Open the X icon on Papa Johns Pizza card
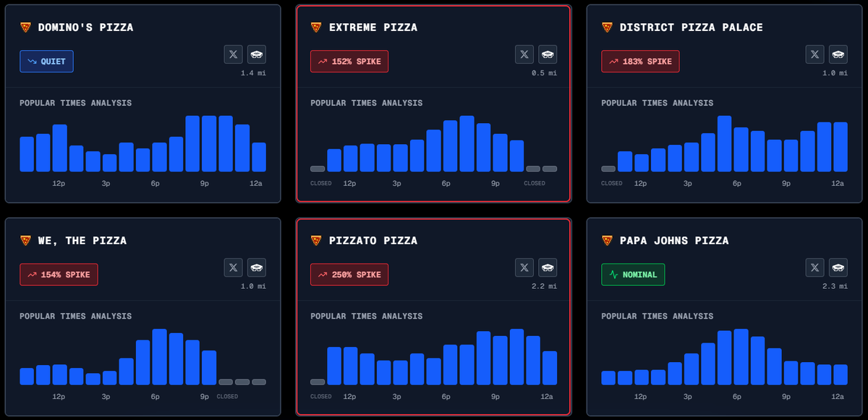 pos(815,267)
